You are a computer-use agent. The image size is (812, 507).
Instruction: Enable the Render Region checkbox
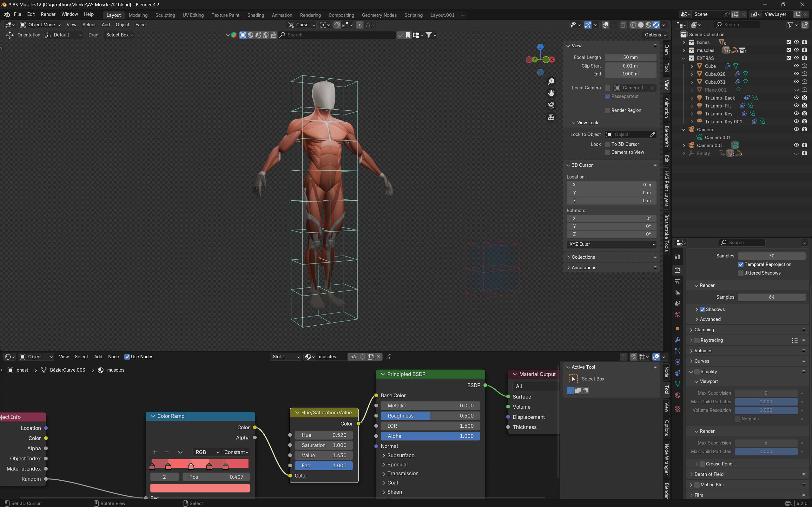tap(607, 110)
